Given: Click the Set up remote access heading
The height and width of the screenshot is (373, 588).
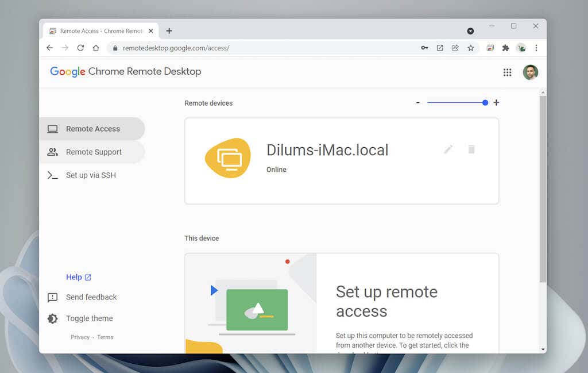Looking at the screenshot, I should [386, 301].
